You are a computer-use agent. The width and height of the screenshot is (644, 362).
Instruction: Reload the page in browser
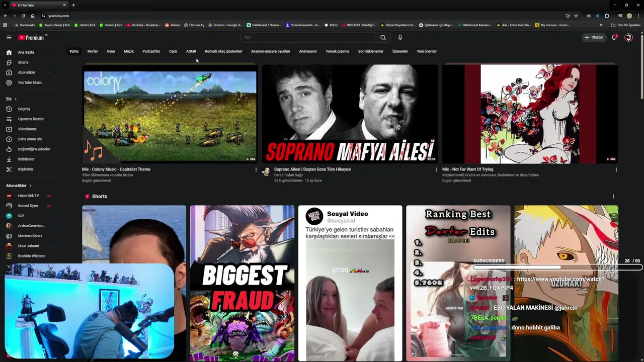pyautogui.click(x=23, y=16)
